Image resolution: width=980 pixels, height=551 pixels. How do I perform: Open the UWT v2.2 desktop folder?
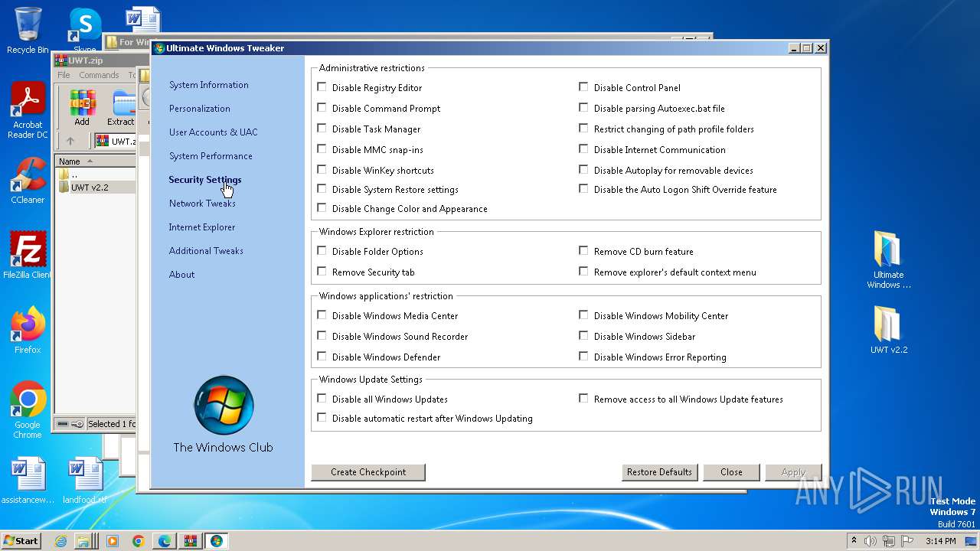click(x=889, y=331)
